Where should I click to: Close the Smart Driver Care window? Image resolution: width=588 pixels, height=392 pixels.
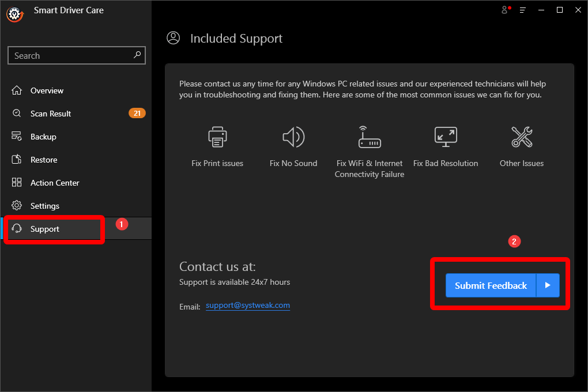[x=578, y=10]
